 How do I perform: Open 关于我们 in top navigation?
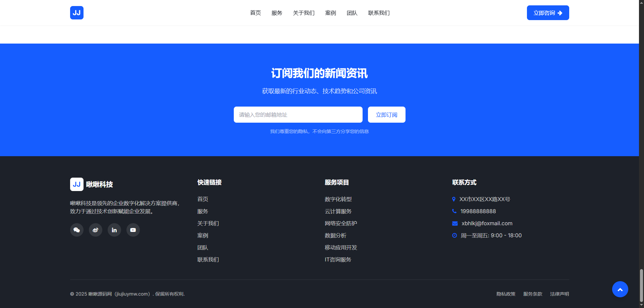point(304,13)
